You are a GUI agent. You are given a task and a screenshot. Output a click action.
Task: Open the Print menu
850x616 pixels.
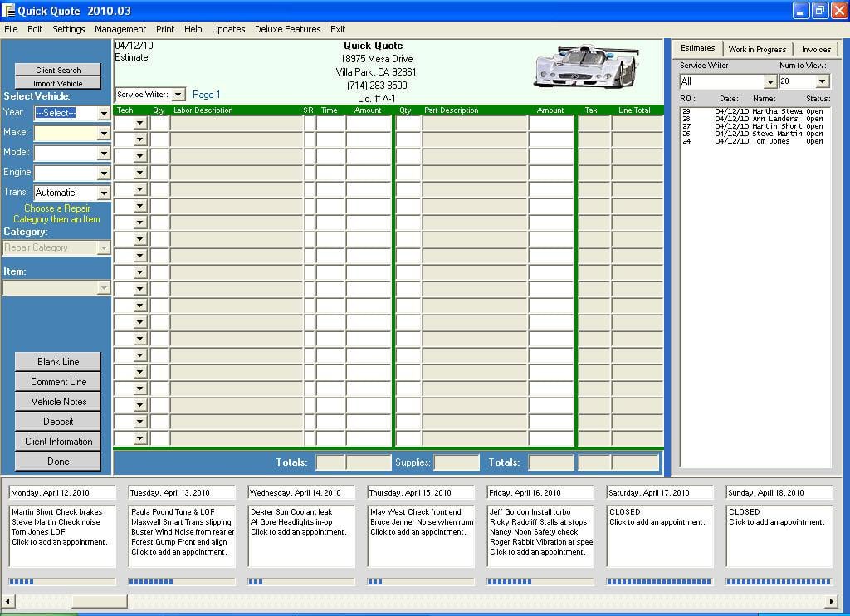click(x=165, y=29)
